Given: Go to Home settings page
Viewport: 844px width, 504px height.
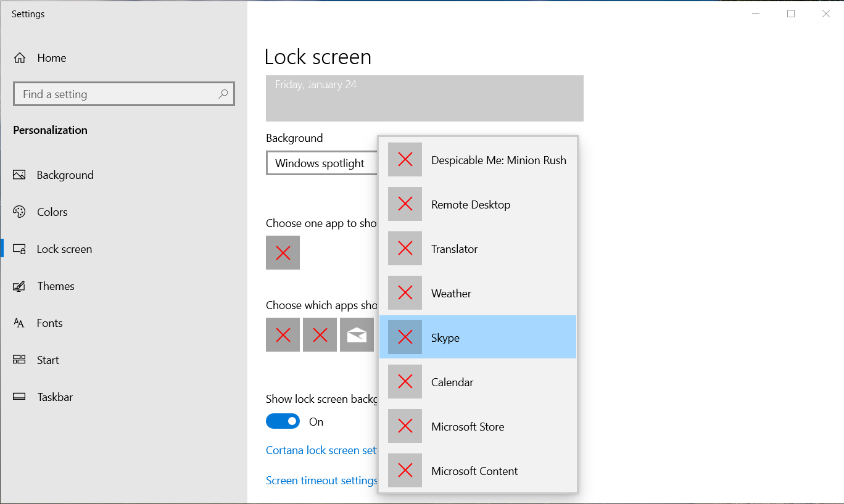Looking at the screenshot, I should 123,58.
